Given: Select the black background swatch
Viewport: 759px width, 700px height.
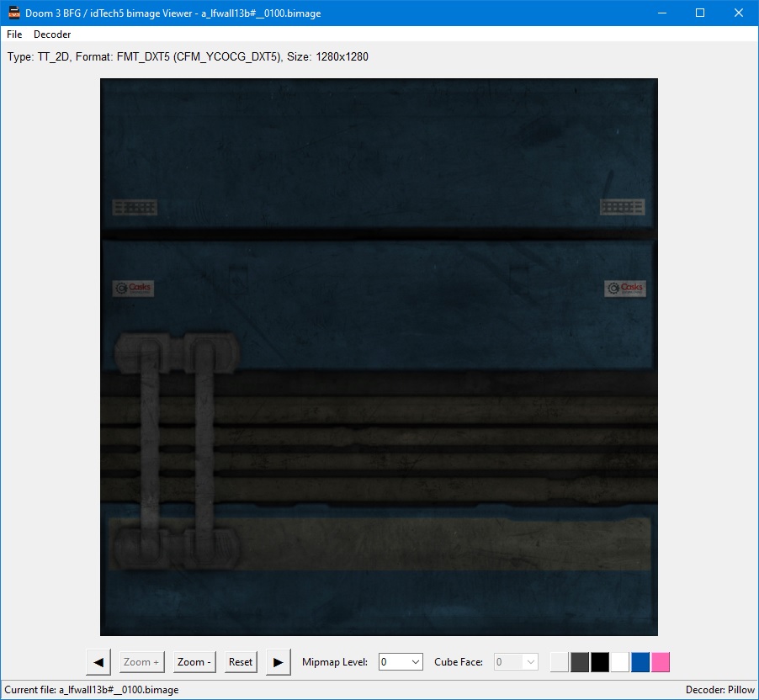Looking at the screenshot, I should [x=600, y=662].
